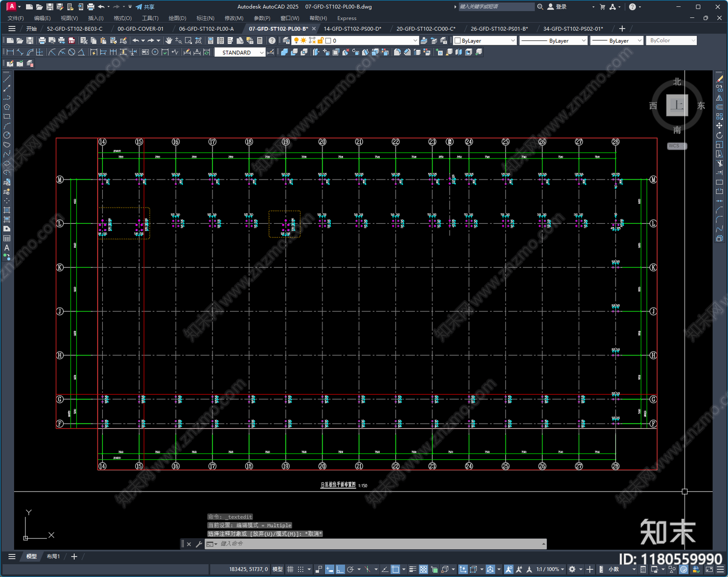Toggle Lineweight display in status bar
Image resolution: width=728 pixels, height=577 pixels.
point(413,569)
